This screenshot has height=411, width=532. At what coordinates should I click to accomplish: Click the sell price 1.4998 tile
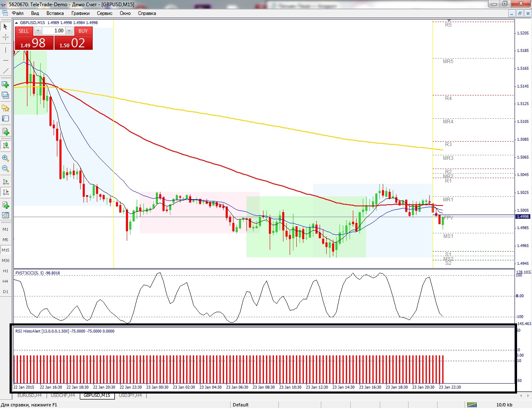34,43
